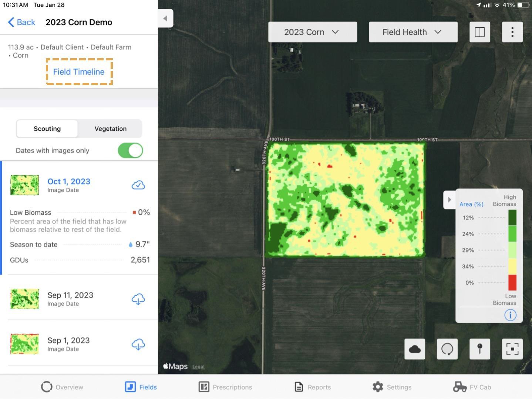Select the lasso draw tool
This screenshot has width=532, height=399.
coord(447,349)
